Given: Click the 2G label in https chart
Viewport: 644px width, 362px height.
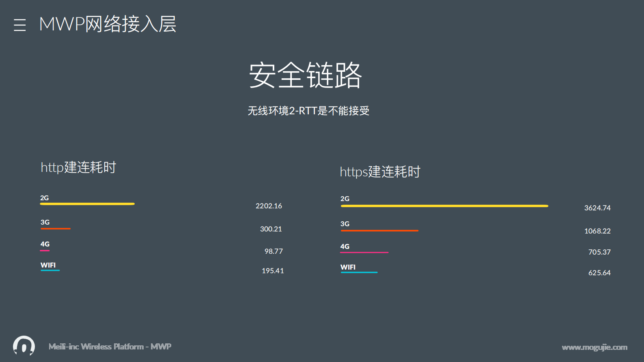Looking at the screenshot, I should pos(345,199).
